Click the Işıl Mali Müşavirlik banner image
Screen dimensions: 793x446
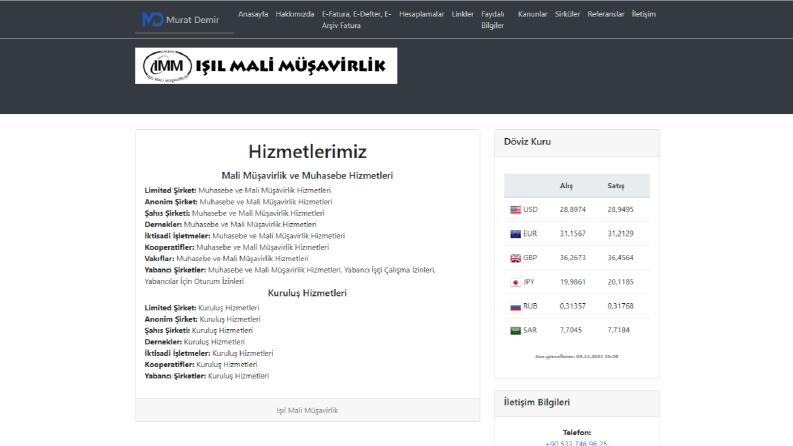tap(266, 66)
